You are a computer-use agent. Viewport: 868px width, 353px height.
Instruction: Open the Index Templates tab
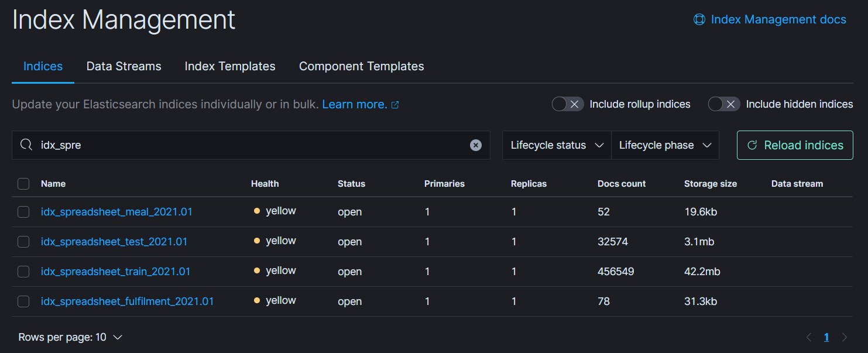[230, 66]
